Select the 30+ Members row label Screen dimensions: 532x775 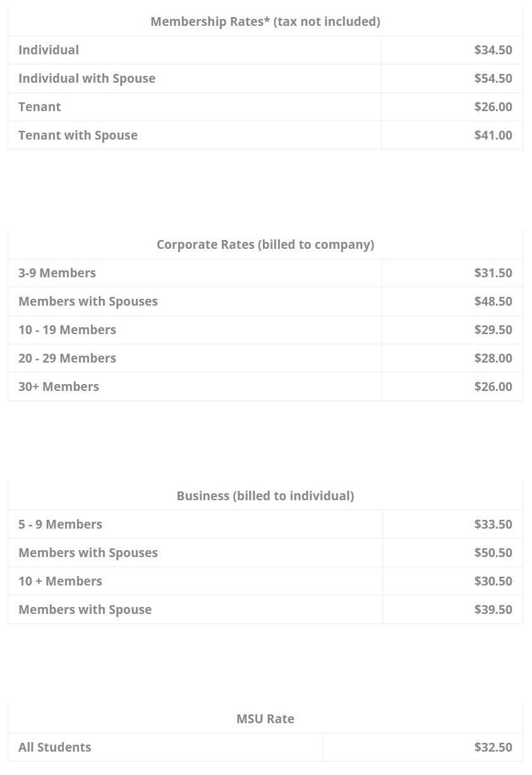(x=59, y=387)
